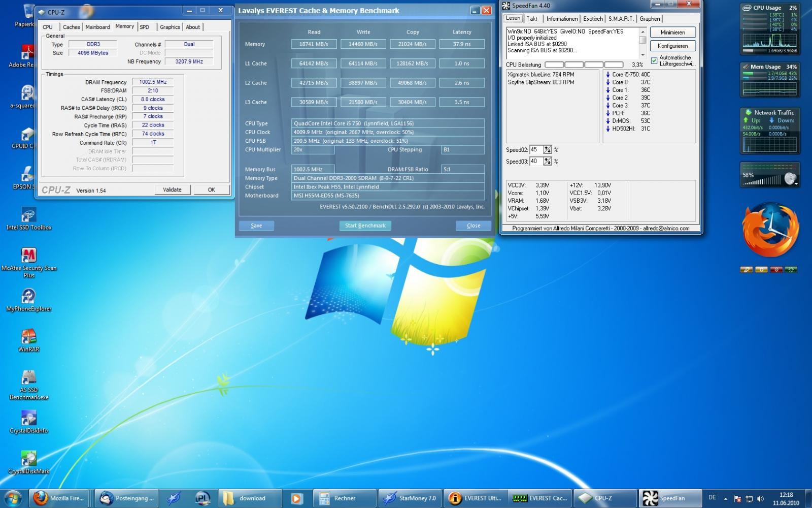Switch to Graphen tab in SpeedFan

[x=650, y=19]
